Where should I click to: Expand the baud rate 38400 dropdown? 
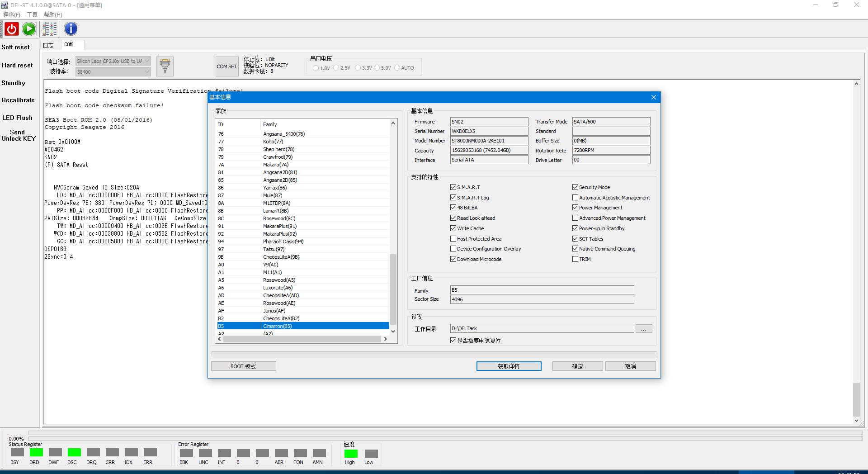tap(113, 72)
